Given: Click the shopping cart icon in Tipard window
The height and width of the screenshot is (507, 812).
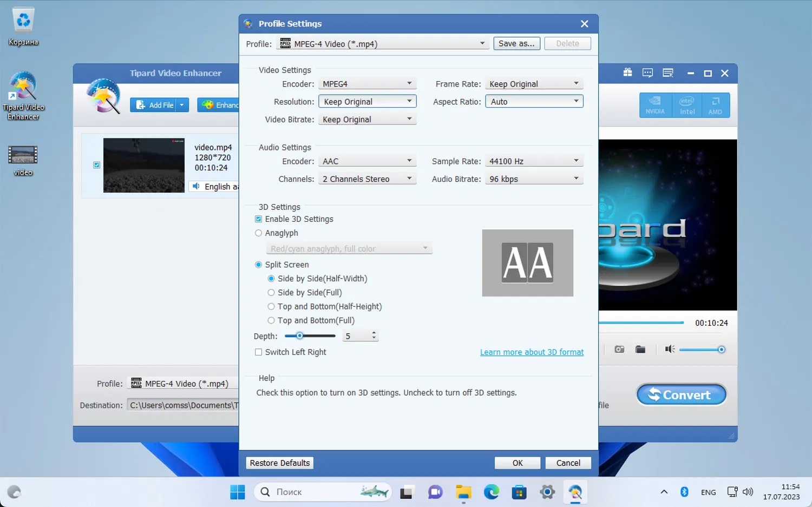Looking at the screenshot, I should tap(628, 73).
